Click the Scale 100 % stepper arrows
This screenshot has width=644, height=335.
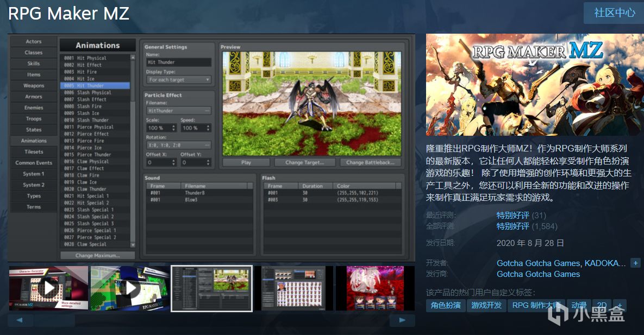pyautogui.click(x=174, y=128)
